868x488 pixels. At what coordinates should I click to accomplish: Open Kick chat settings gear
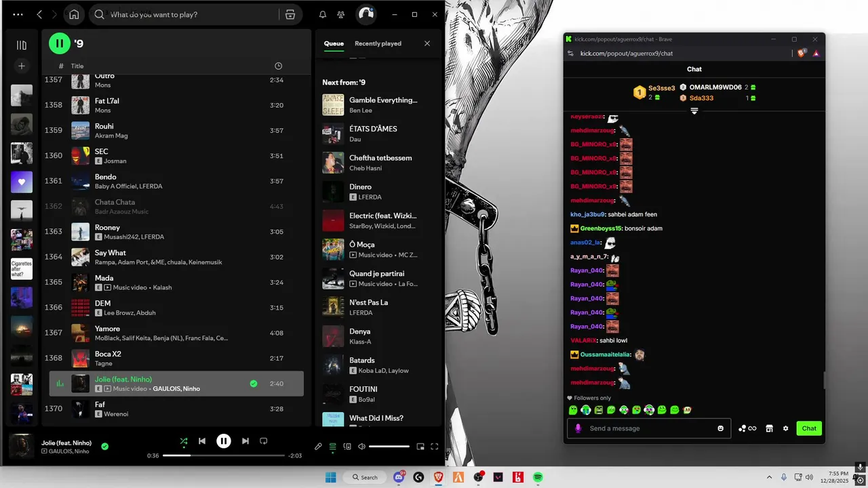click(x=786, y=428)
